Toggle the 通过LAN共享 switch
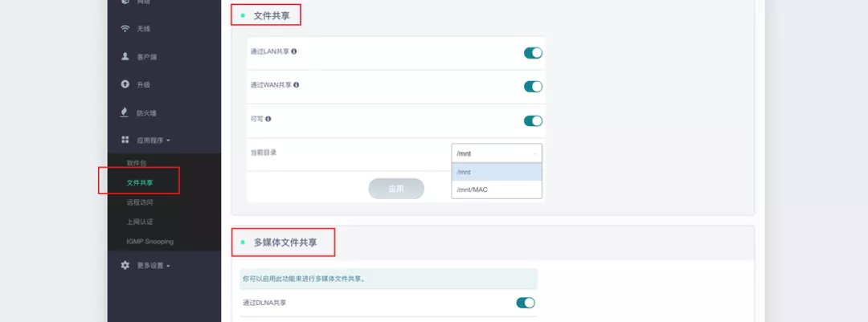868x322 pixels. (533, 53)
